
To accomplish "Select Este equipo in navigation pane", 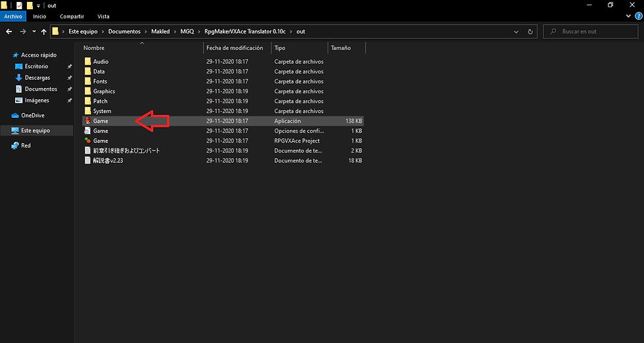I will coord(37,131).
